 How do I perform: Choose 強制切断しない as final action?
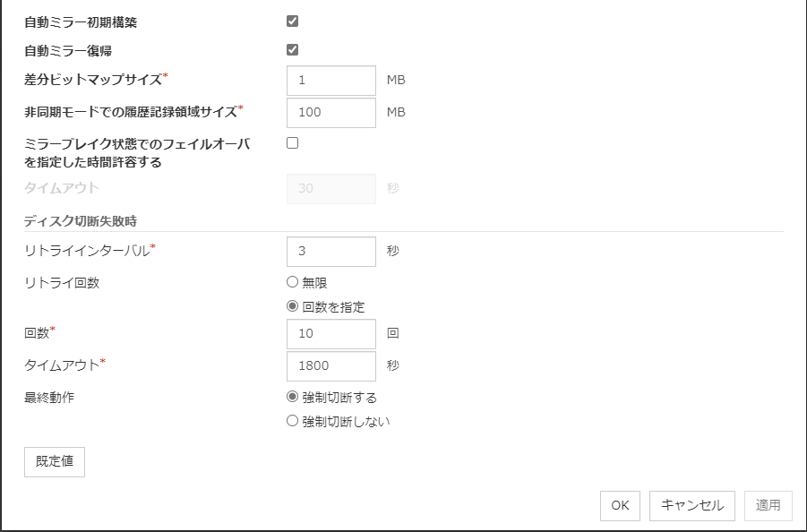tap(292, 421)
